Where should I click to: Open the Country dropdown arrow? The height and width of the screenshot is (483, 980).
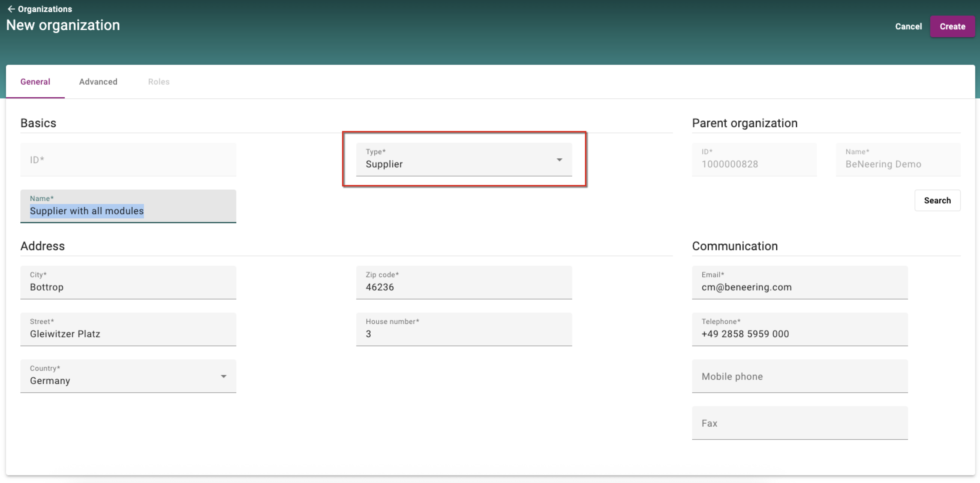pyautogui.click(x=223, y=376)
